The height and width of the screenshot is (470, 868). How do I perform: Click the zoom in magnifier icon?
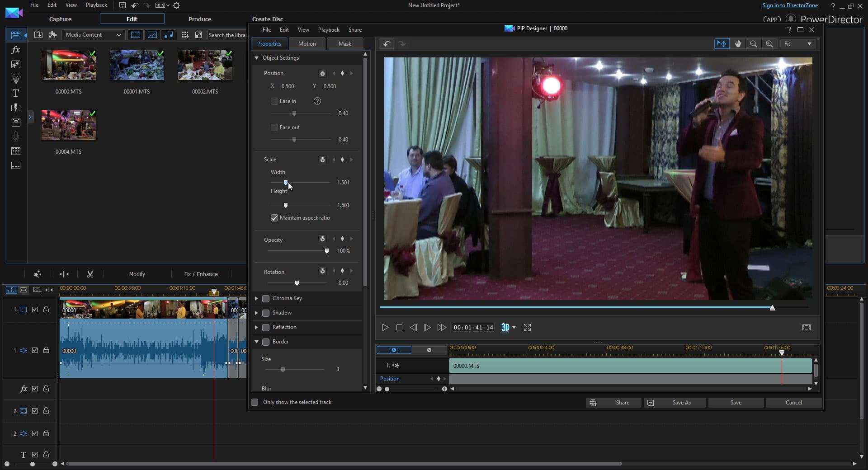click(x=769, y=44)
